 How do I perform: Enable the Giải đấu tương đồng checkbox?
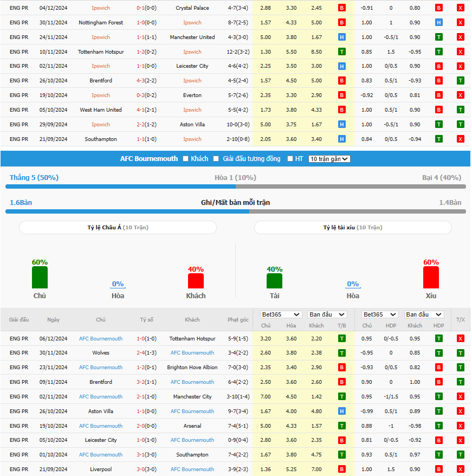216,159
